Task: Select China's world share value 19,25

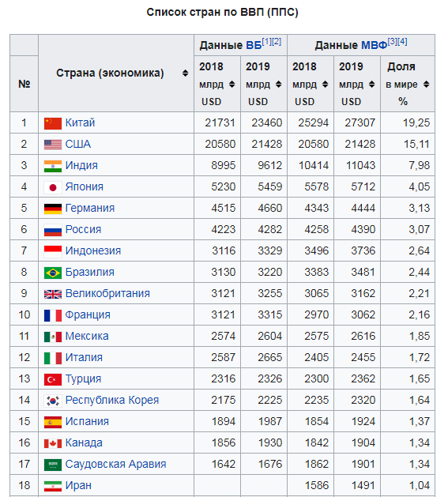Action: (x=416, y=122)
